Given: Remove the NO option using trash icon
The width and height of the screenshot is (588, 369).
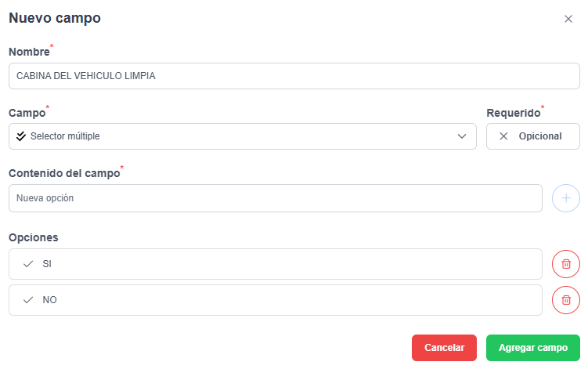Looking at the screenshot, I should (x=566, y=300).
